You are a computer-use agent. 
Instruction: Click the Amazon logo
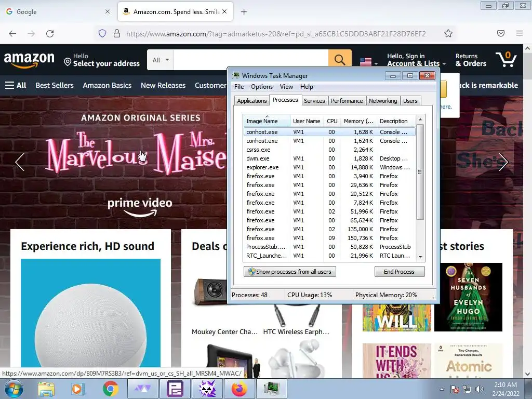click(29, 59)
